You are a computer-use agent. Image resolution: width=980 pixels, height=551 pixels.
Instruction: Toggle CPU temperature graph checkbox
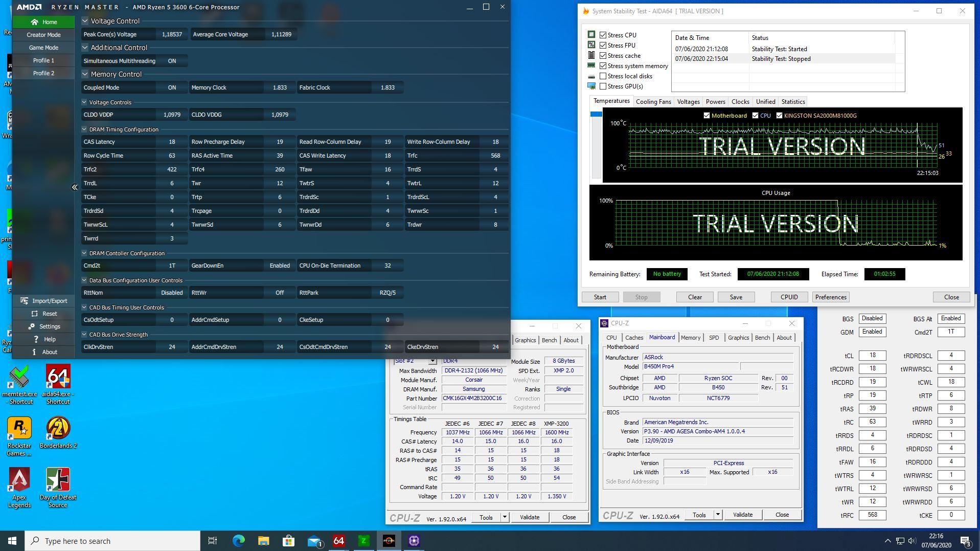click(755, 116)
